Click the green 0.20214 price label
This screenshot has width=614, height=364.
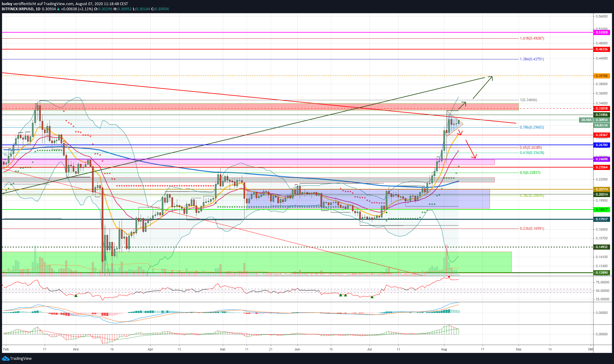click(x=602, y=194)
